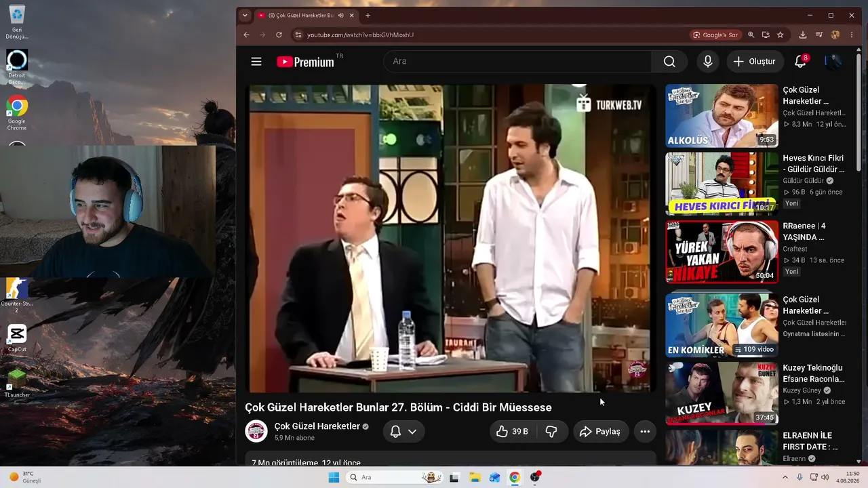Click the Chrome address bar URL
Screen dimensions: 868x488
coord(360,35)
